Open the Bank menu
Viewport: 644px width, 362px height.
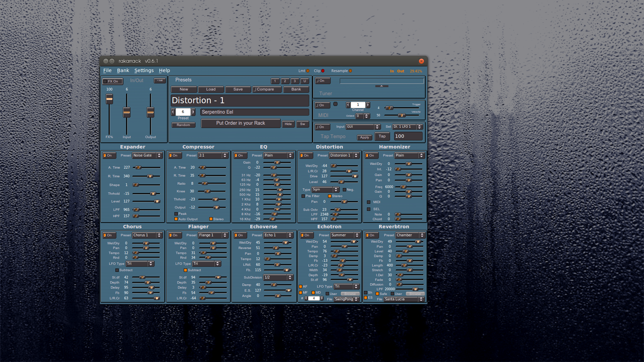point(123,70)
